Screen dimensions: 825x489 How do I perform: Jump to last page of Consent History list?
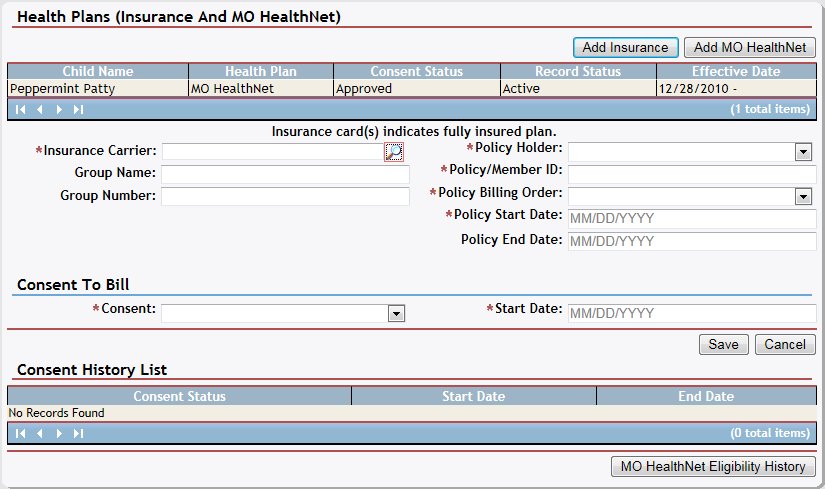[x=78, y=433]
